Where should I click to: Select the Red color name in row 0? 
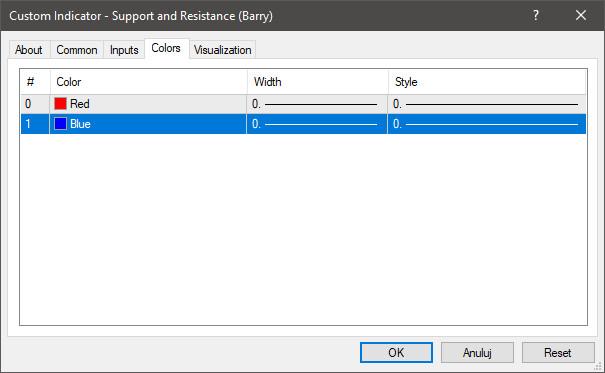pos(80,104)
